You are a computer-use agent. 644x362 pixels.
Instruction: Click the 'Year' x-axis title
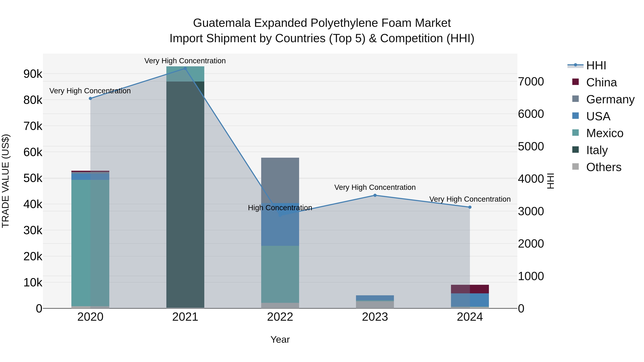pyautogui.click(x=280, y=340)
